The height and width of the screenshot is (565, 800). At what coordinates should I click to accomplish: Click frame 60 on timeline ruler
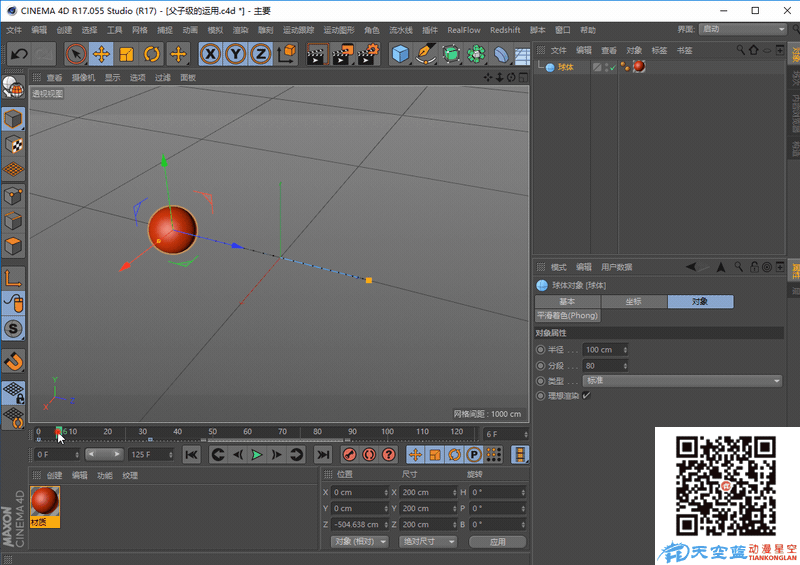[247, 432]
